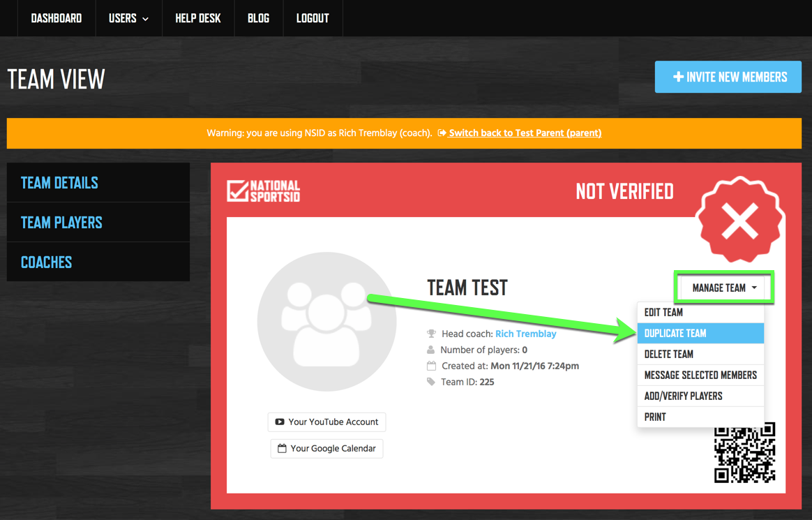This screenshot has height=520, width=812.
Task: Click the Team View page heading
Action: pos(57,80)
